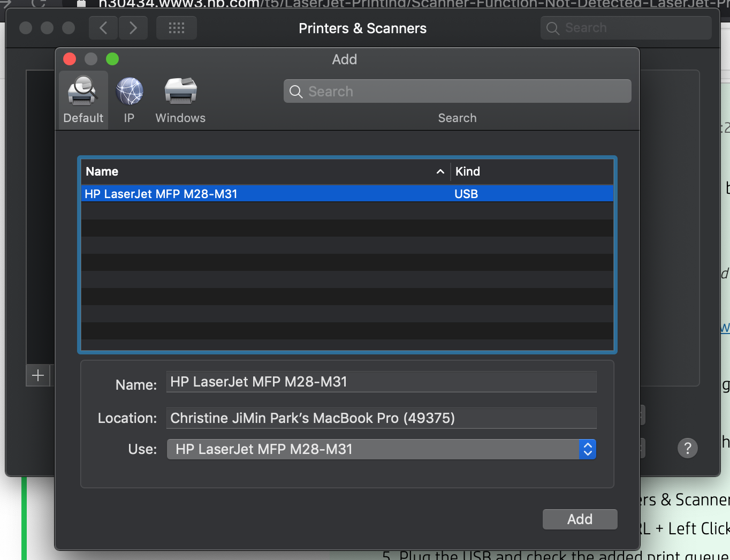Open the Use driver dropdown
Screen dimensions: 730x560
point(381,449)
